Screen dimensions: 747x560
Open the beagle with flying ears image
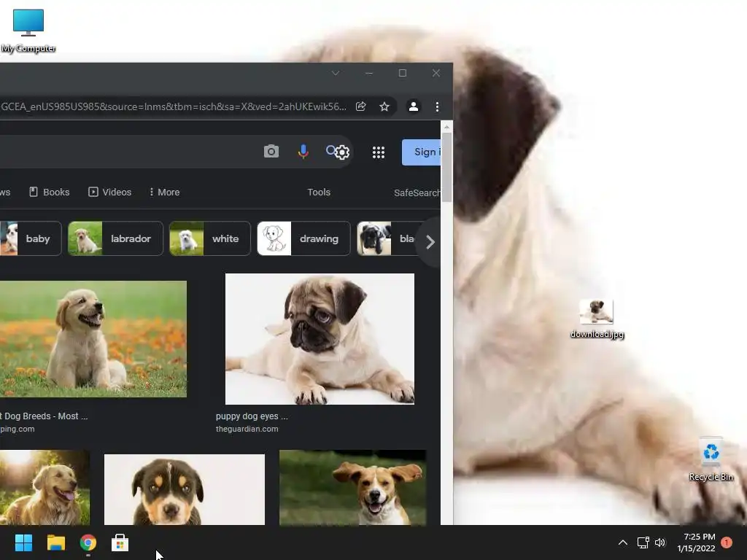[x=352, y=488]
